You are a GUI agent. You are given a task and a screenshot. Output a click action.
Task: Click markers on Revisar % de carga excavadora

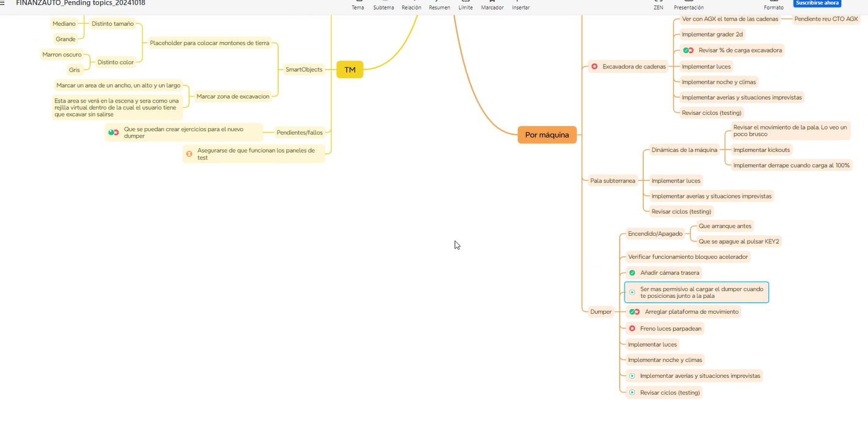pyautogui.click(x=688, y=51)
